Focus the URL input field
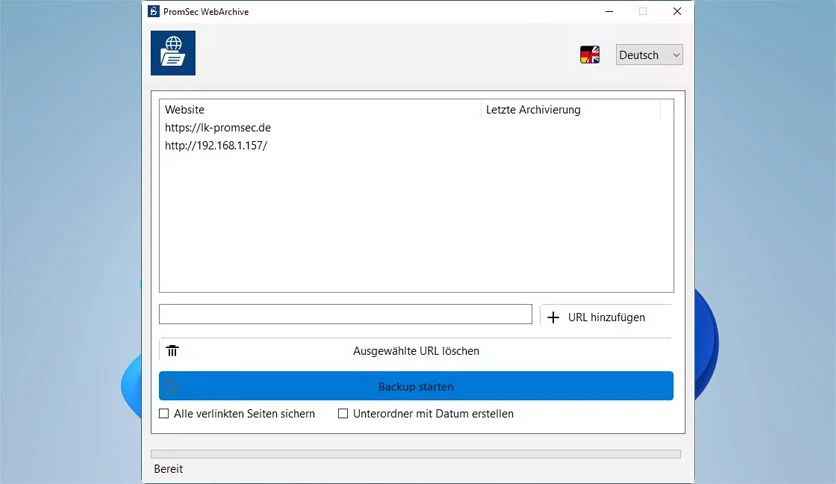This screenshot has width=836, height=484. point(345,314)
